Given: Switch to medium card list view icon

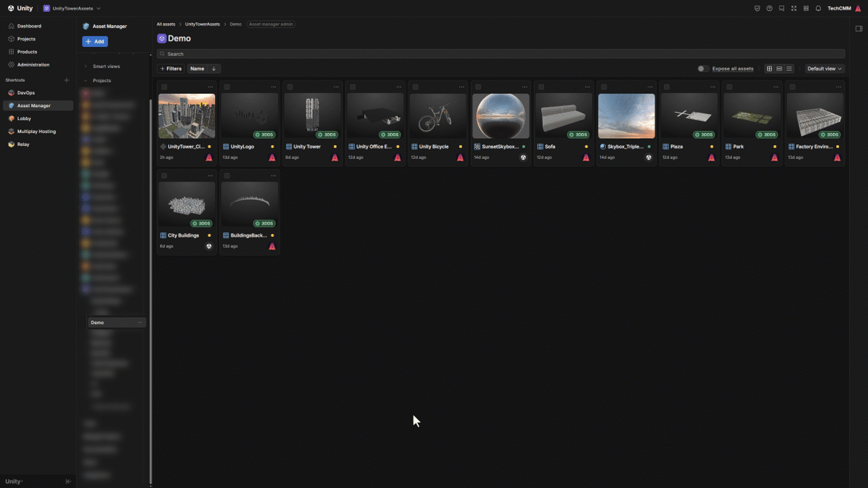Looking at the screenshot, I should pyautogui.click(x=779, y=68).
